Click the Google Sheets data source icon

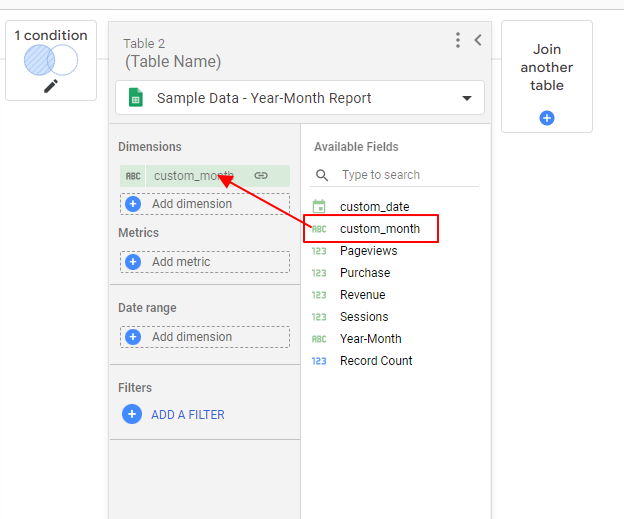(x=136, y=98)
